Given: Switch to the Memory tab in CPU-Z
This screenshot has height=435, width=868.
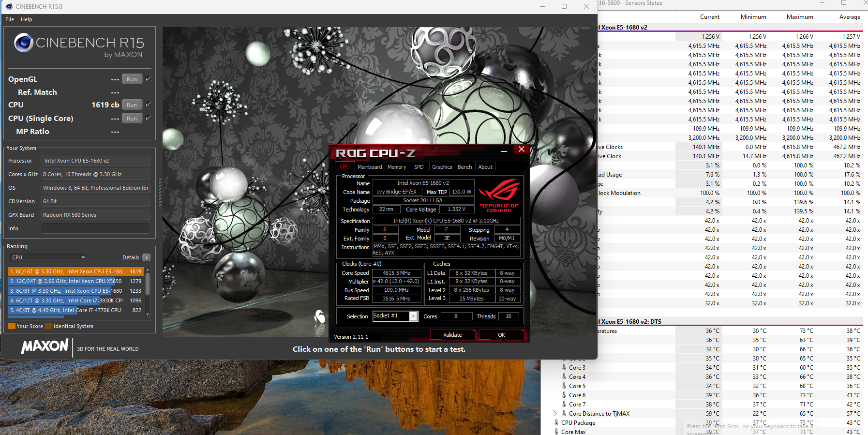Looking at the screenshot, I should coord(397,167).
